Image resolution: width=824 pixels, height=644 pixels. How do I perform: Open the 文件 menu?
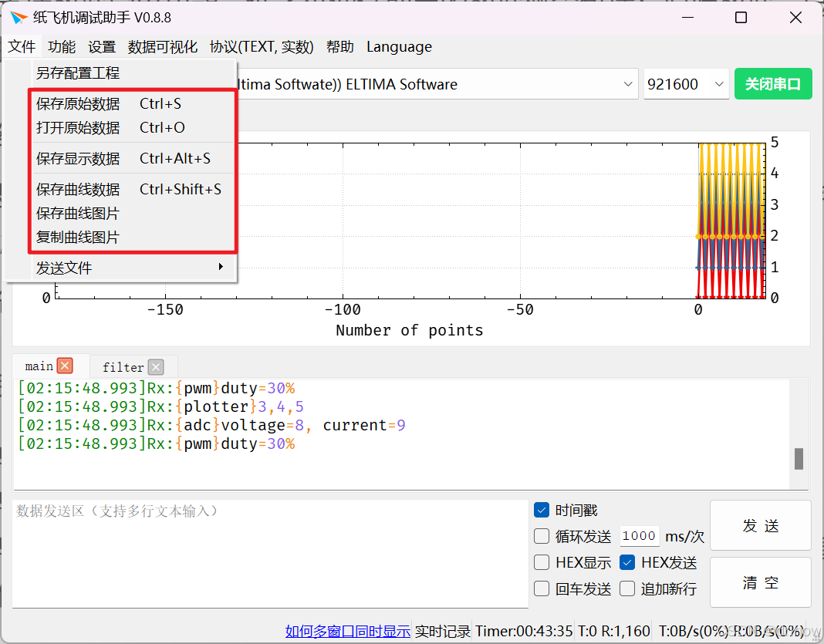tap(22, 47)
